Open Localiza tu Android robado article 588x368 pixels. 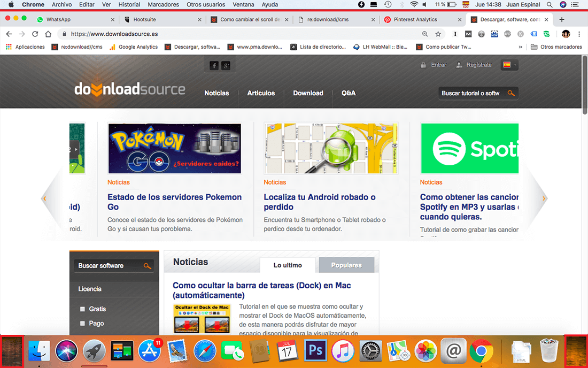[320, 202]
